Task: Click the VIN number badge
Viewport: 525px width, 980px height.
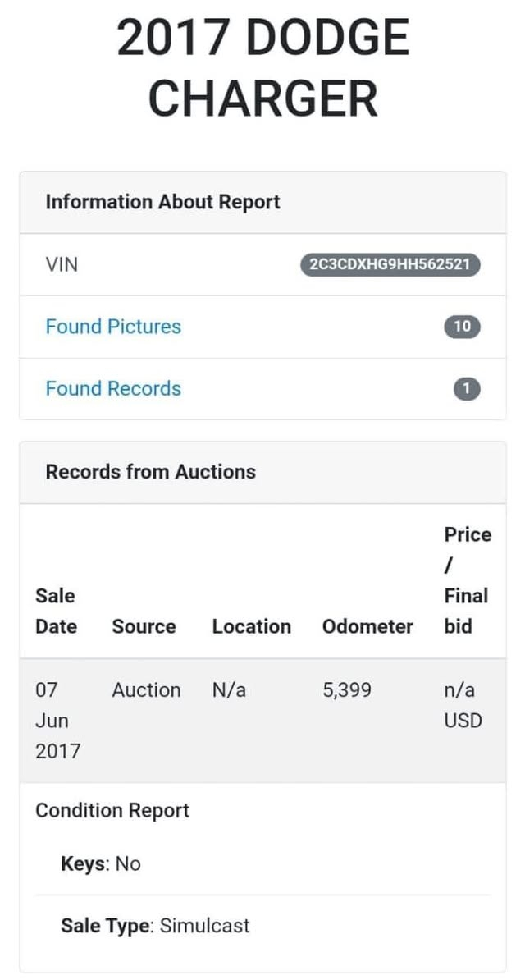Action: 390,265
